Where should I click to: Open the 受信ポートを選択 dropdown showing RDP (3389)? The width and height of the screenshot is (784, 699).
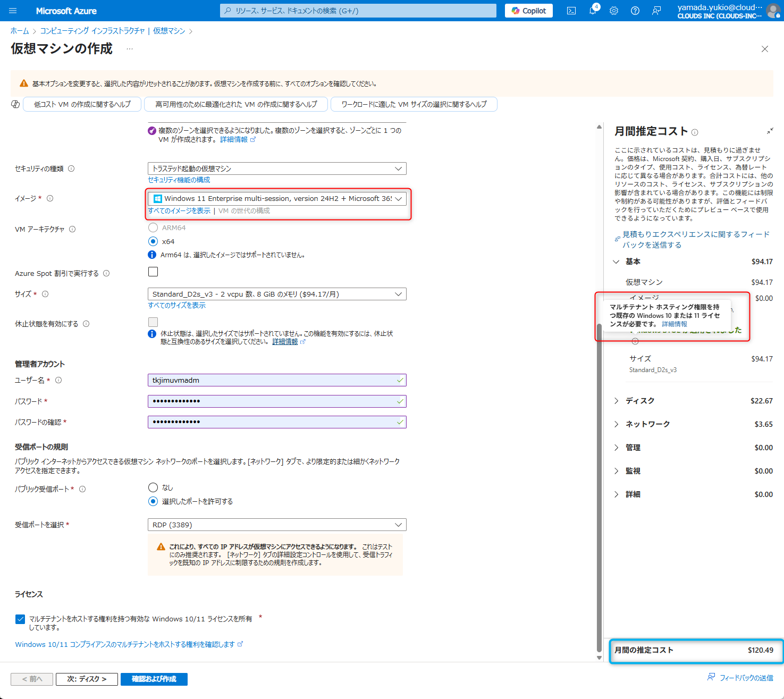point(277,525)
